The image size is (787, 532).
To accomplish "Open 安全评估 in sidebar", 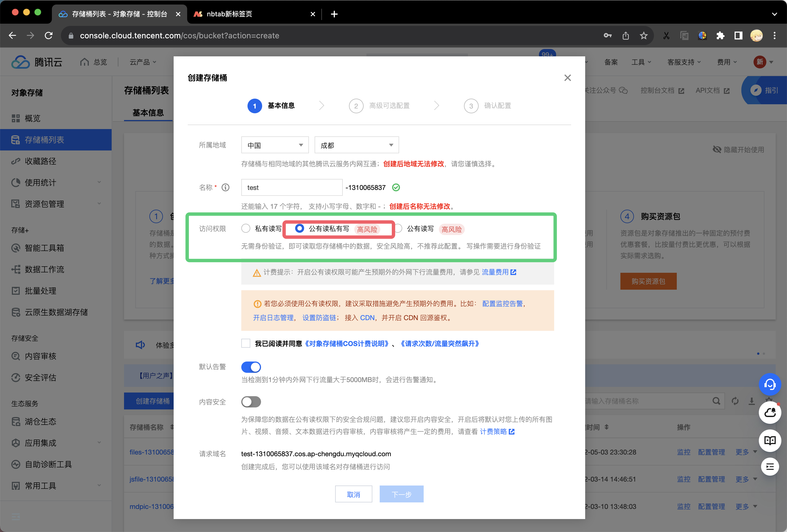I will [x=56, y=377].
